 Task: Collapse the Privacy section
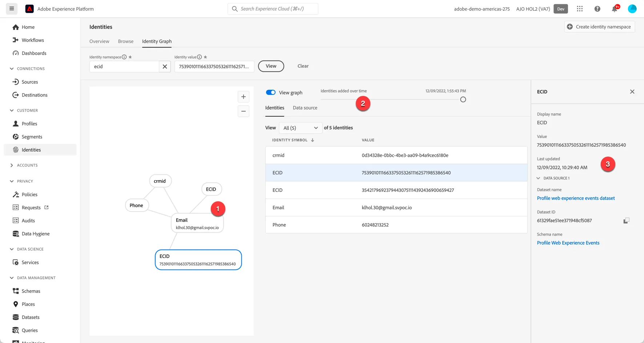(12, 181)
